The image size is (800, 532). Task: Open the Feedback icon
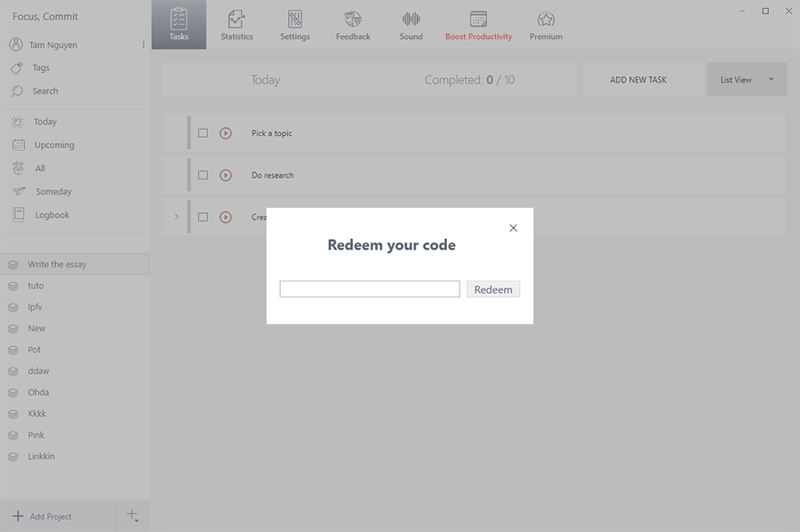353,20
